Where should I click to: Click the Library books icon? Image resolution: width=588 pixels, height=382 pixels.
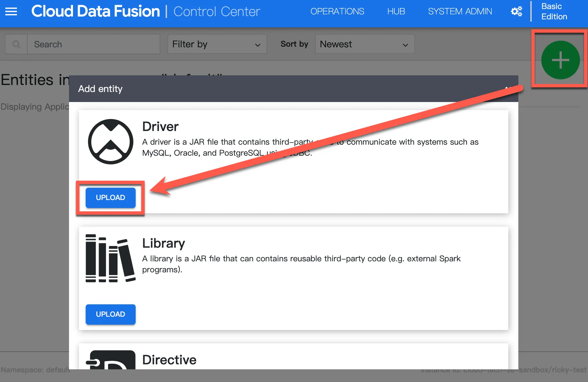click(x=110, y=258)
